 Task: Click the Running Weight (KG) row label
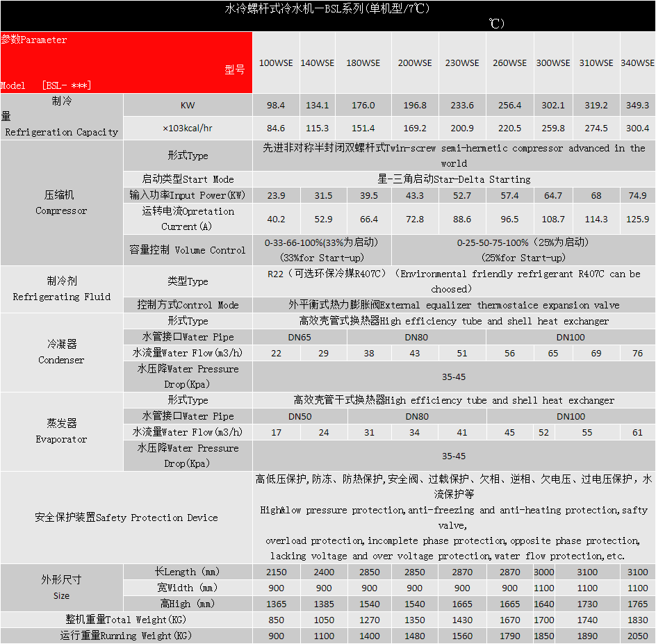coord(126,636)
